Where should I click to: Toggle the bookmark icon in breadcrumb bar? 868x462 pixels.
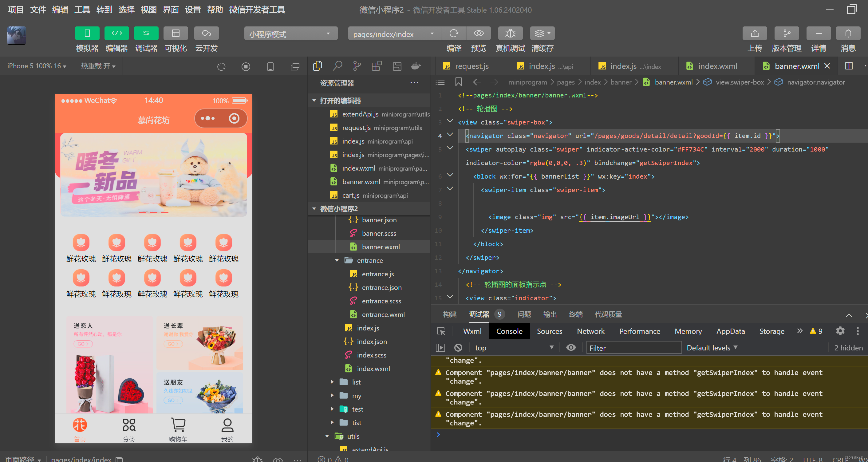[458, 82]
